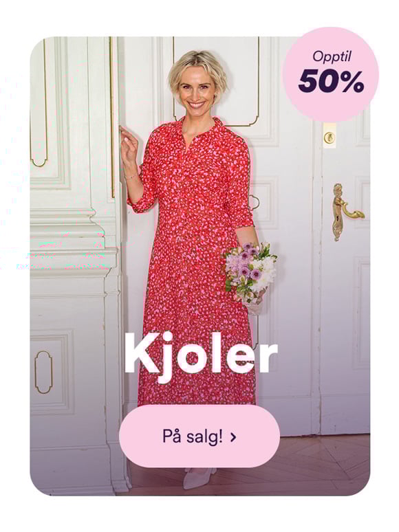Click the flower bouquet in the photo
Screen dimensions: 399x532
pyautogui.click(x=251, y=273)
